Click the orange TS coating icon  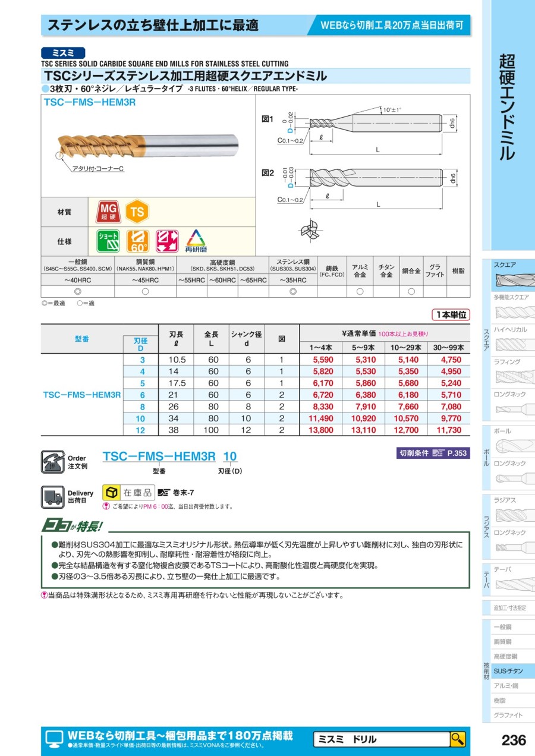pyautogui.click(x=137, y=212)
